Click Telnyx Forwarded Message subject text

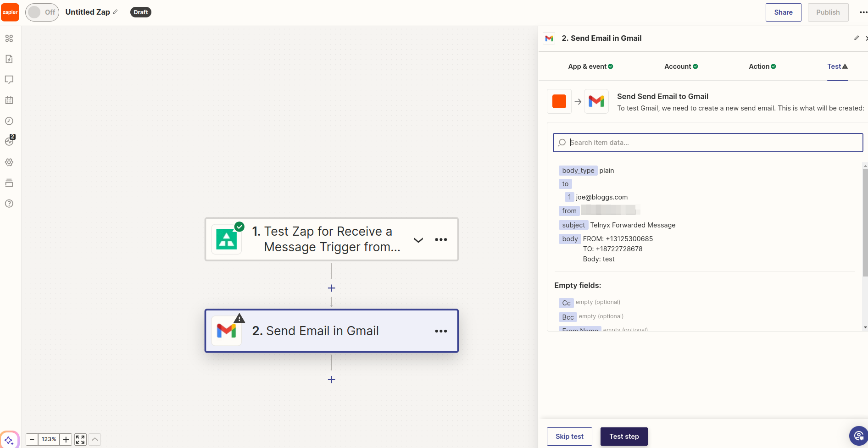click(633, 225)
